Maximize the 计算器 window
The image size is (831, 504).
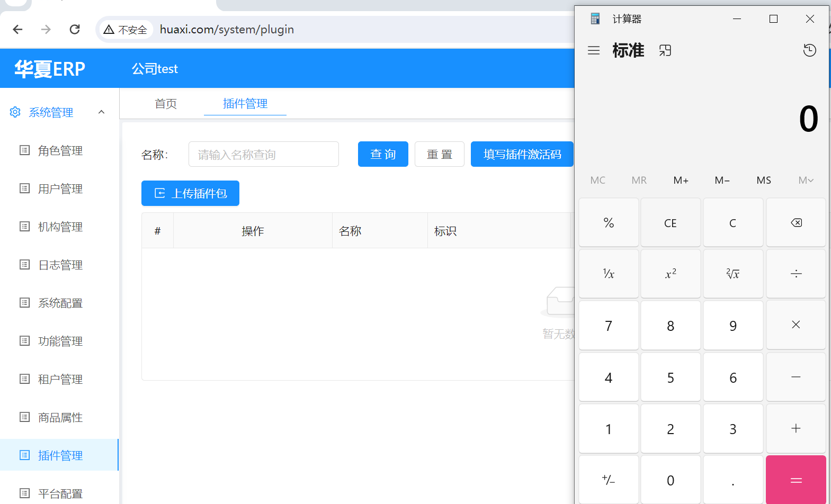pyautogui.click(x=773, y=19)
